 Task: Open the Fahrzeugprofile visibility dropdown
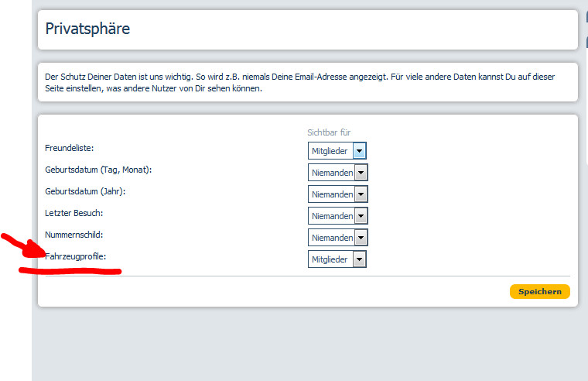[x=337, y=259]
